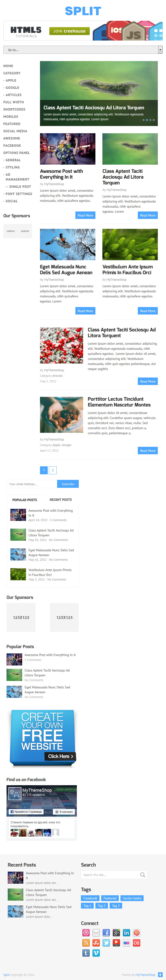Screen dimensions: 166x980
Task: Select the second slider pagination dot
Action: click(x=147, y=120)
